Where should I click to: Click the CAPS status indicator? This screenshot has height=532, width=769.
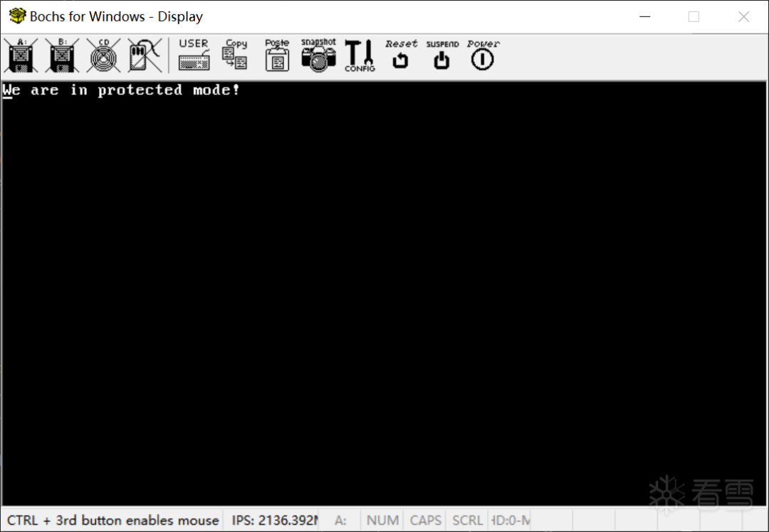click(425, 520)
